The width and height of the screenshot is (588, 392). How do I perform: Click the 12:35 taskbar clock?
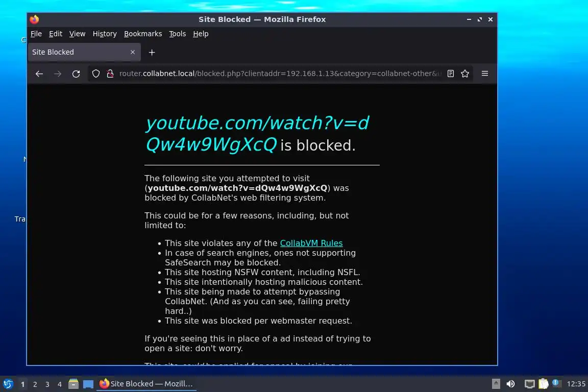coord(576,384)
